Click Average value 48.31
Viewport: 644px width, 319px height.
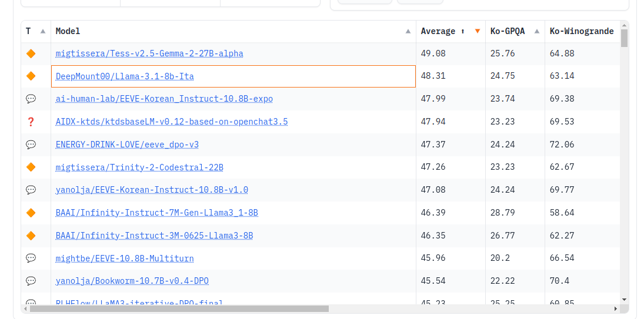[433, 76]
